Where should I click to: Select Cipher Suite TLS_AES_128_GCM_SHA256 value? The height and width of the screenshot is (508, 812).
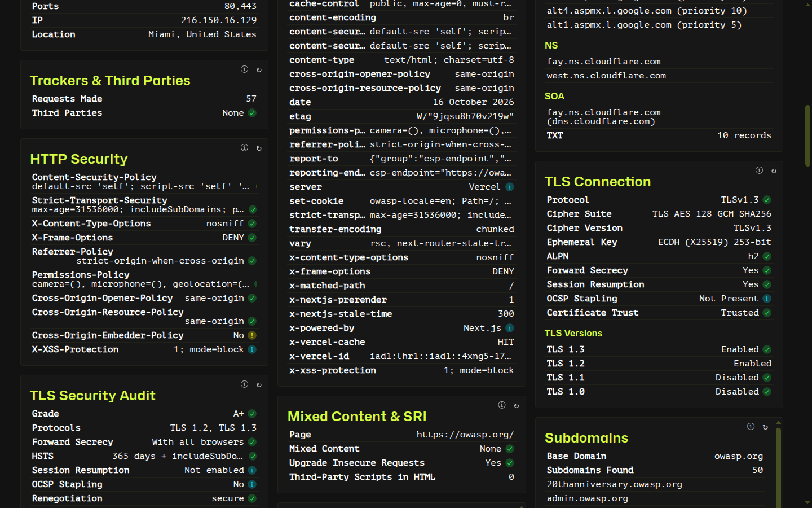click(712, 214)
